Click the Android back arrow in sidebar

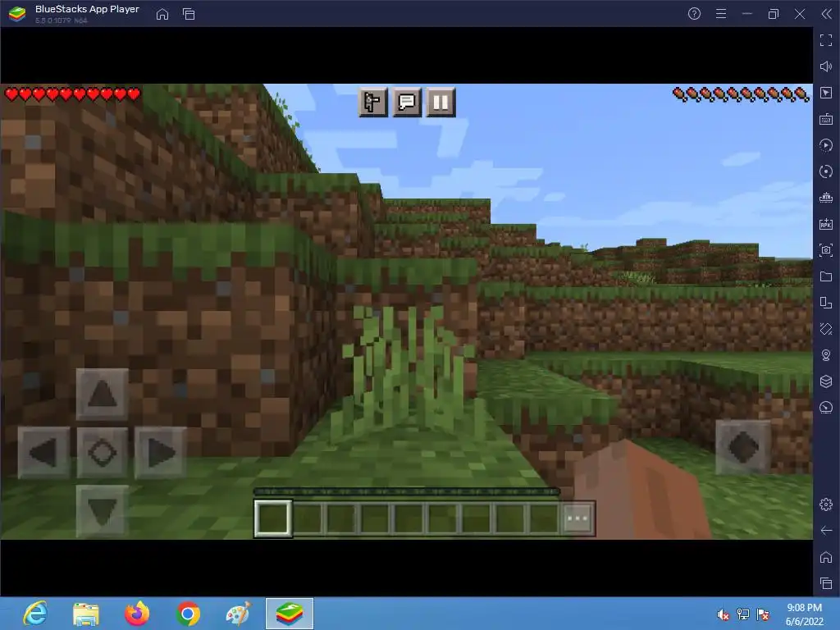pyautogui.click(x=826, y=531)
